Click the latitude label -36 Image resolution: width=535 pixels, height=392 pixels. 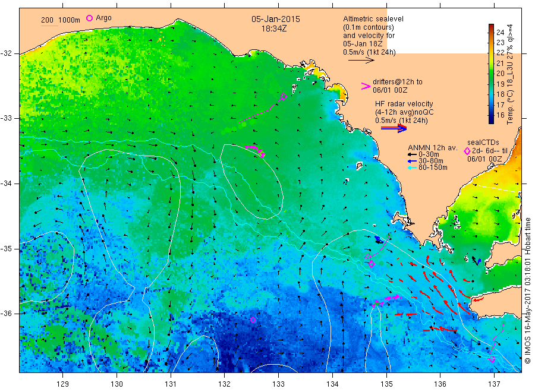click(x=6, y=313)
